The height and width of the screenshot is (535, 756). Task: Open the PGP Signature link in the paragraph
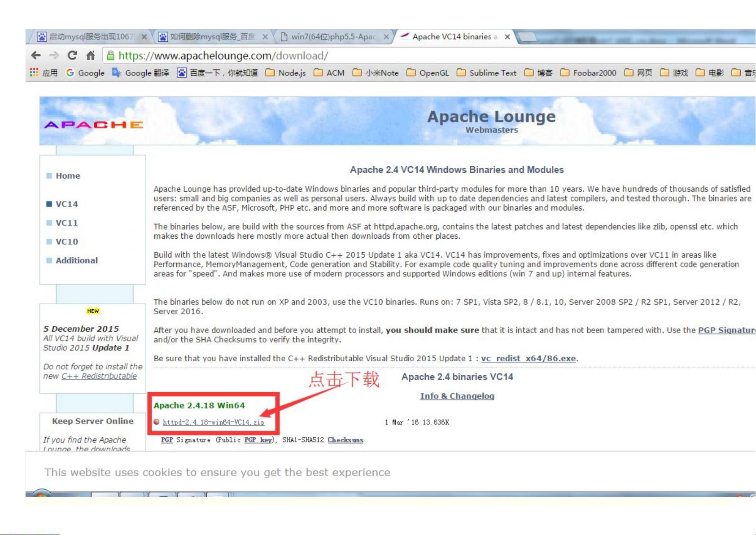point(727,330)
